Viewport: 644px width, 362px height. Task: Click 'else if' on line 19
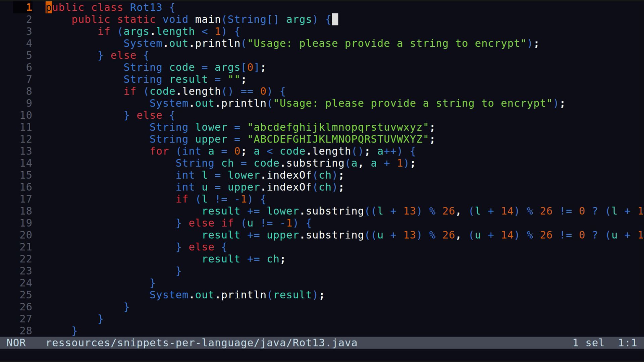211,223
